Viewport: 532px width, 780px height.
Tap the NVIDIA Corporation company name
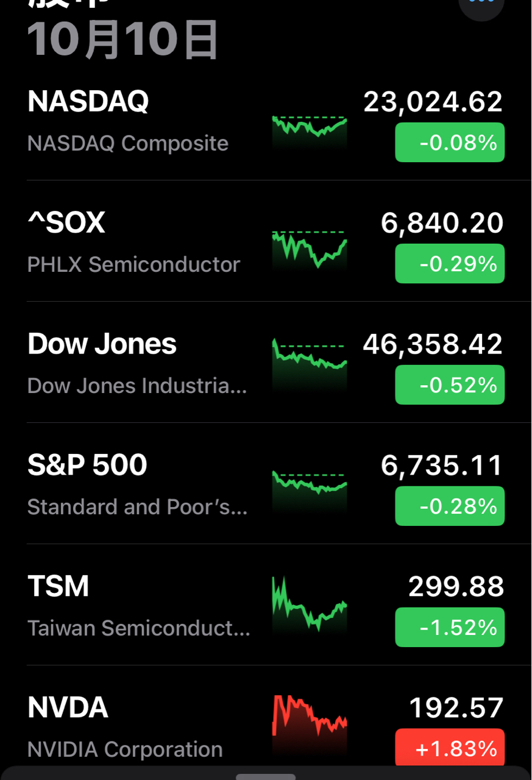[x=125, y=750]
